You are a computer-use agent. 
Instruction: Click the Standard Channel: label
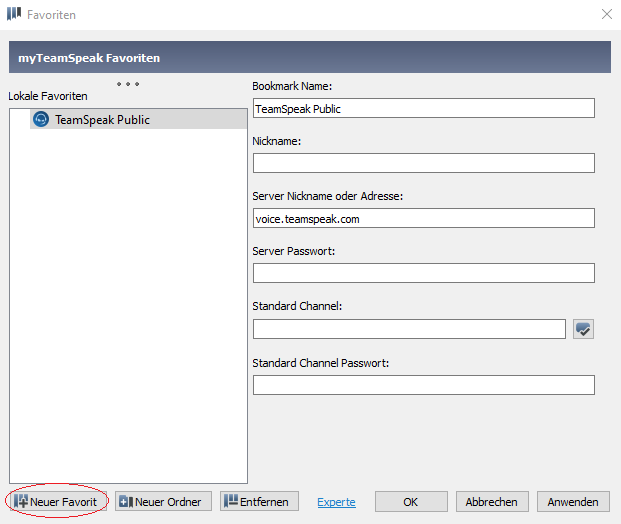(x=297, y=307)
